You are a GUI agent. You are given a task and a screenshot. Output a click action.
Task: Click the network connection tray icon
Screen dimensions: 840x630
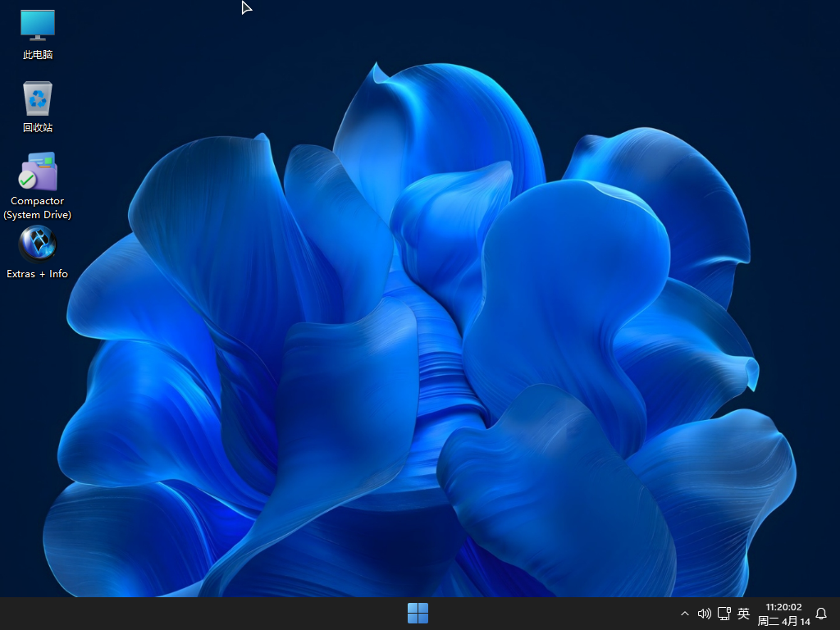[724, 613]
